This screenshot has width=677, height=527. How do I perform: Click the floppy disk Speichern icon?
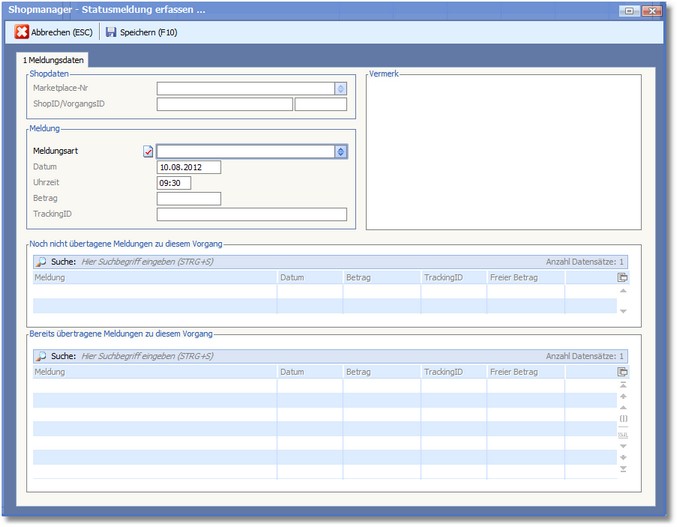tap(111, 32)
